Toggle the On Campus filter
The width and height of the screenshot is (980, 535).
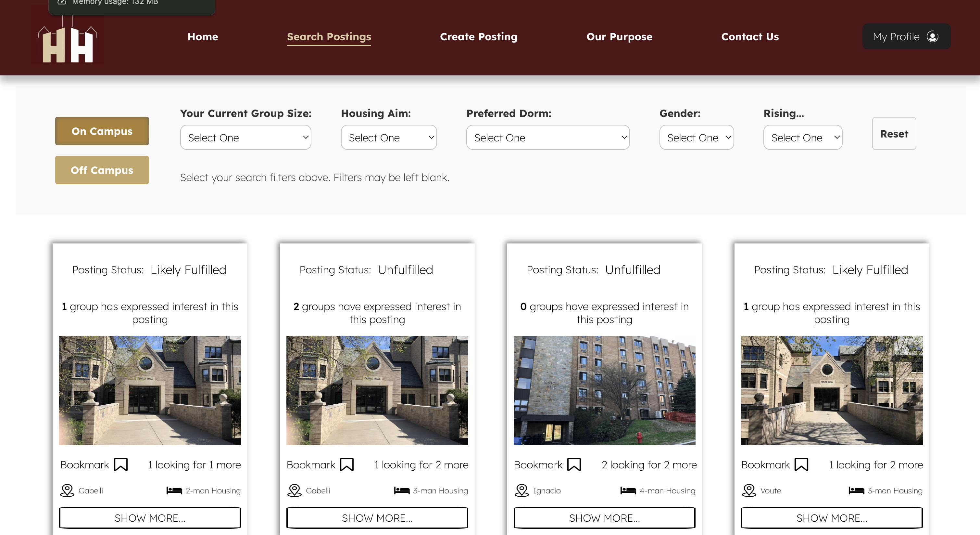click(102, 131)
